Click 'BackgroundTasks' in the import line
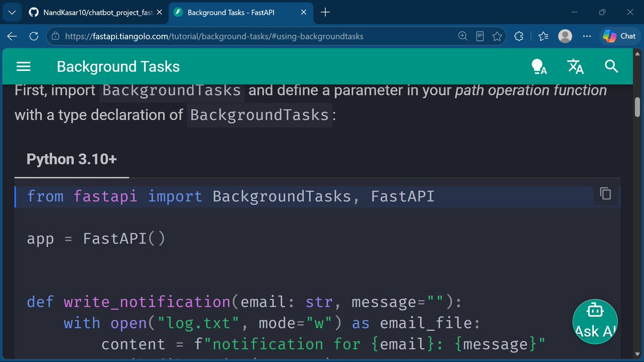 (282, 196)
